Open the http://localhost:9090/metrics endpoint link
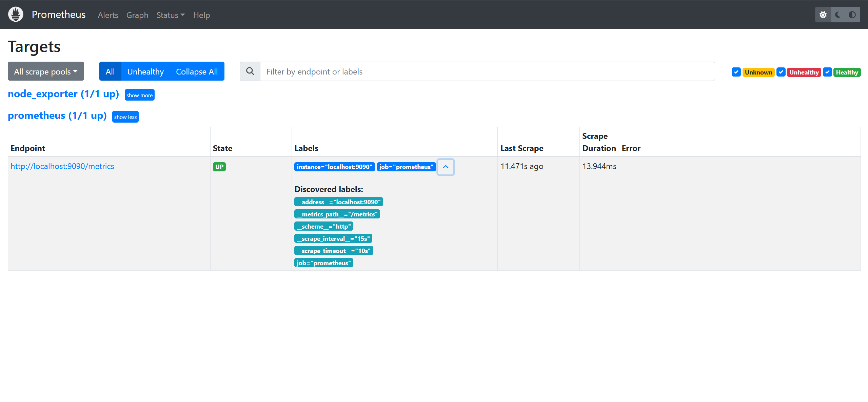 pyautogui.click(x=62, y=166)
